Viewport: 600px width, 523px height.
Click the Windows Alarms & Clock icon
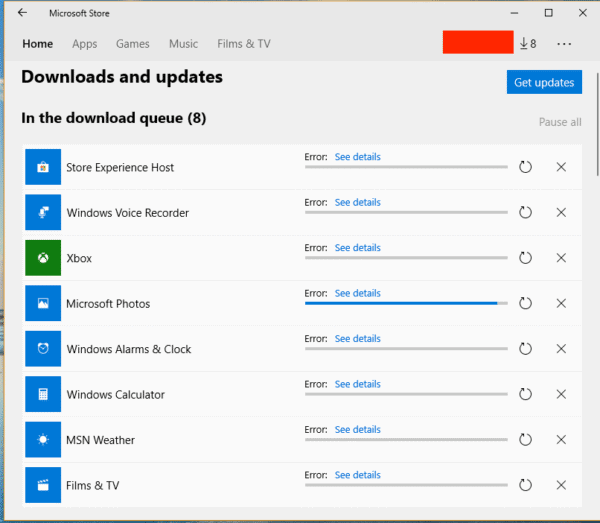[43, 349]
